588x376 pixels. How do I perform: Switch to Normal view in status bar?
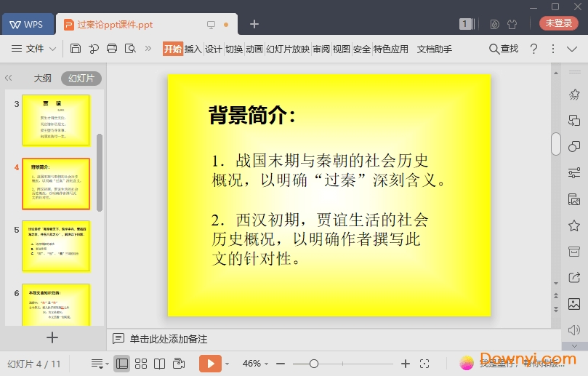click(x=122, y=363)
